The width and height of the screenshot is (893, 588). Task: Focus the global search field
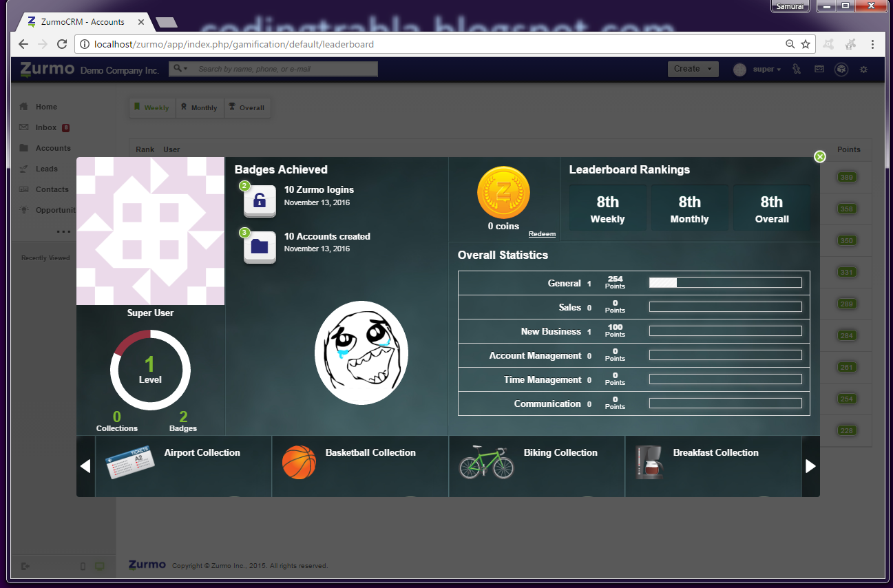tap(285, 69)
